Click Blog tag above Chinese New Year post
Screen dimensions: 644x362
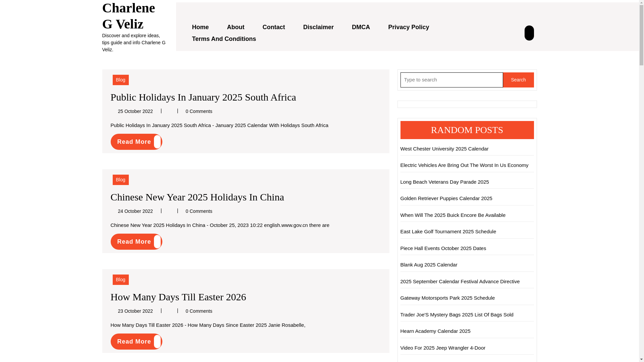coord(120,180)
